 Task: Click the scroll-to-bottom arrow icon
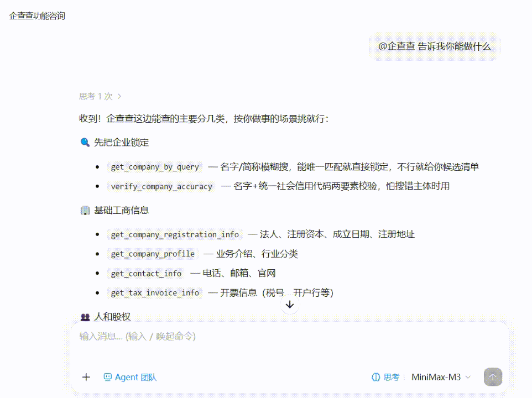coord(290,305)
